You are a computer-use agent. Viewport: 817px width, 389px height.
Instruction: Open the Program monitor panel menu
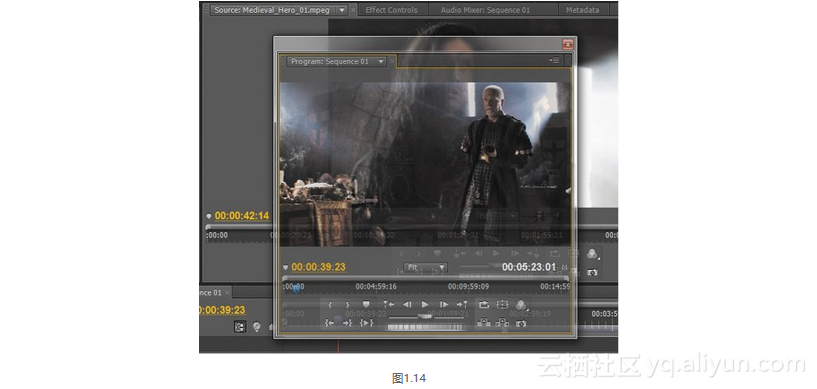[554, 61]
